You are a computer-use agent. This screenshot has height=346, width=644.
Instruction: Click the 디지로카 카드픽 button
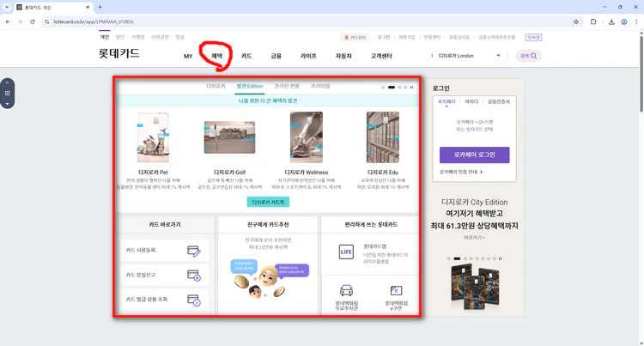pos(268,203)
